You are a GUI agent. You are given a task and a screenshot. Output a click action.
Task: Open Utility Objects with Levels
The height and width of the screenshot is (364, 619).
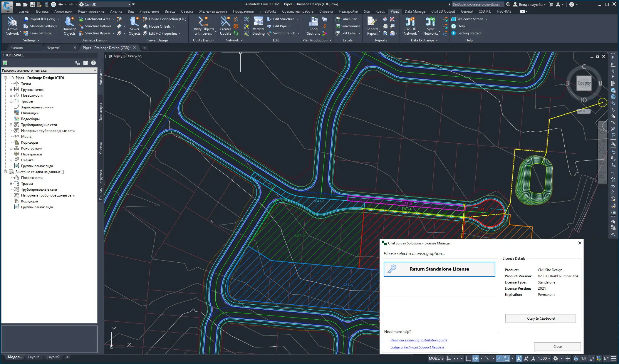pos(203,26)
